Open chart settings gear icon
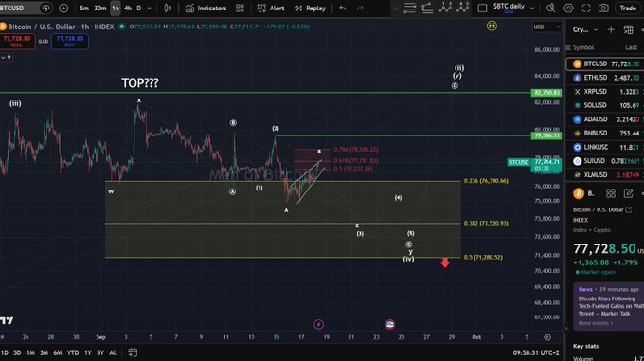 (x=568, y=8)
